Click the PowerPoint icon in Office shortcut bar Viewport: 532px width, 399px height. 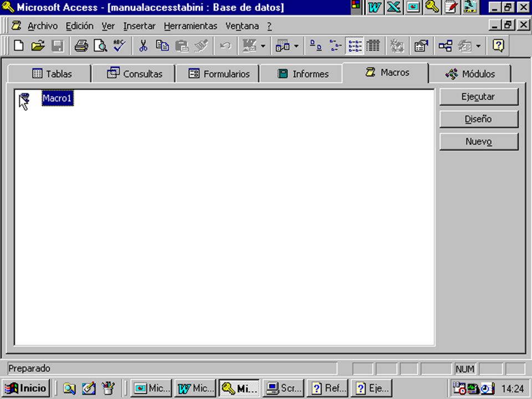[x=412, y=7]
